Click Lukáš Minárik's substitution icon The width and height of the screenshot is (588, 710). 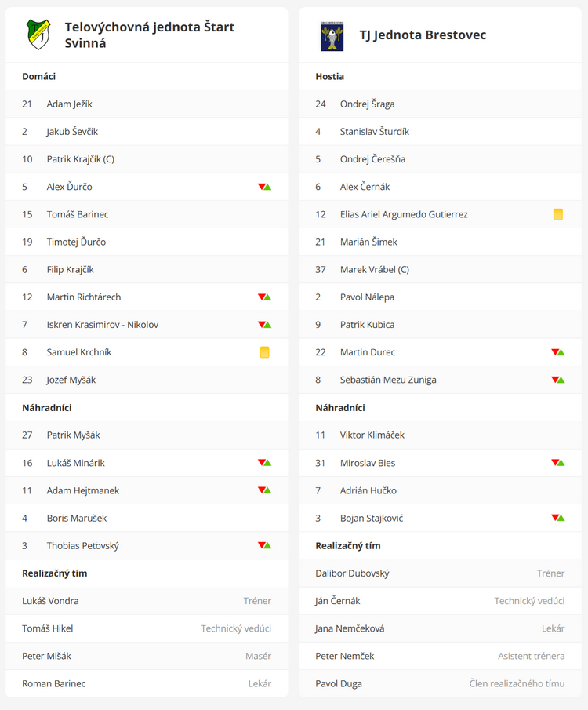click(x=264, y=463)
